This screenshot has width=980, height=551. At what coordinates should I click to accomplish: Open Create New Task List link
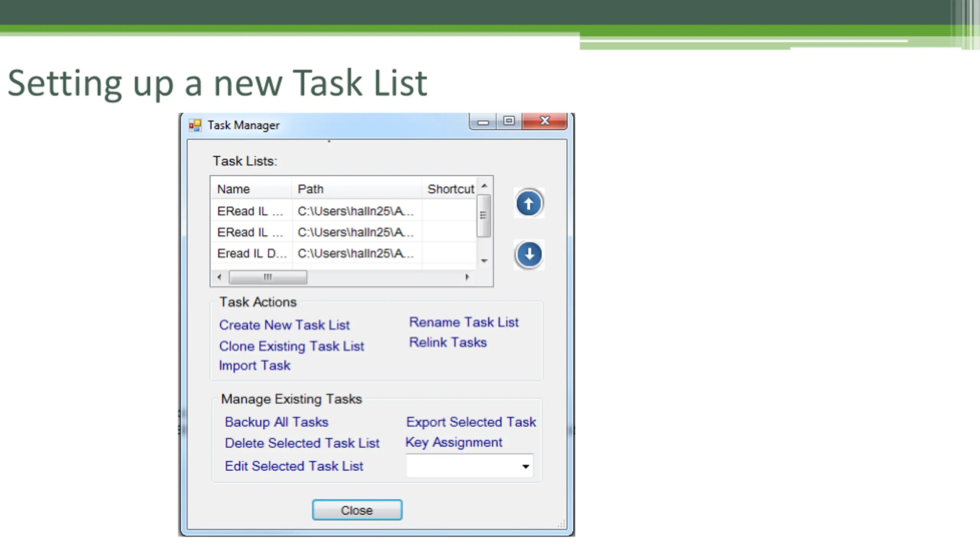(x=284, y=325)
